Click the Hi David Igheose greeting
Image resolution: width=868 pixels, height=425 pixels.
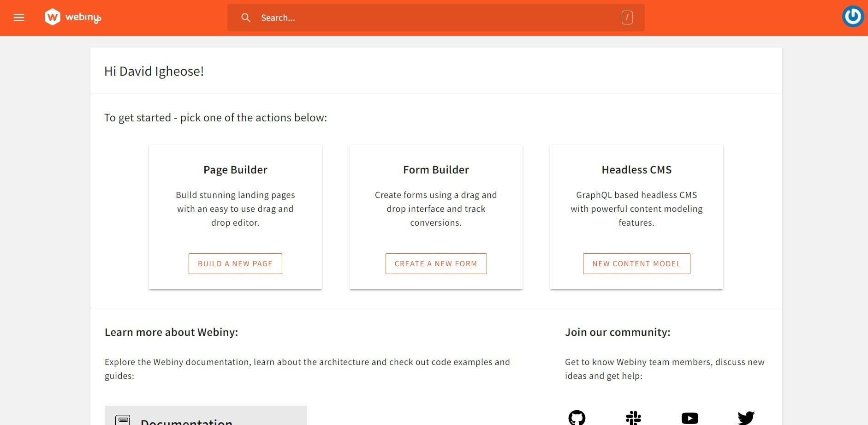pos(154,71)
